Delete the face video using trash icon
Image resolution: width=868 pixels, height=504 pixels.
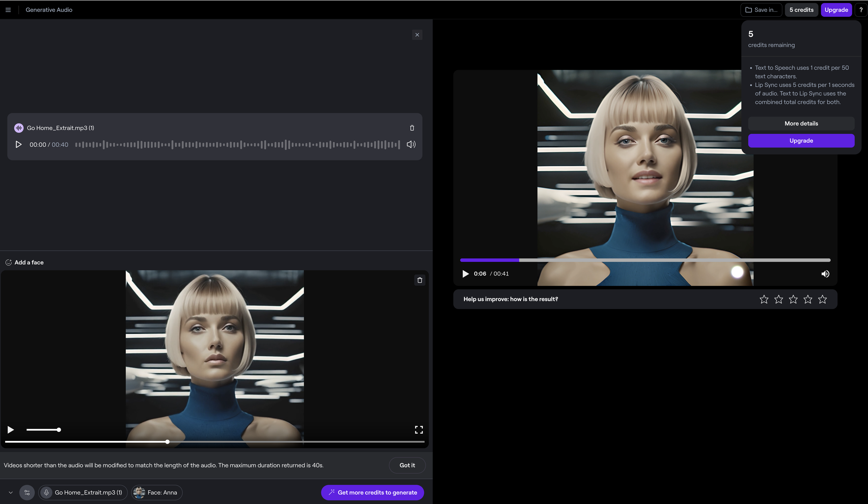click(419, 280)
